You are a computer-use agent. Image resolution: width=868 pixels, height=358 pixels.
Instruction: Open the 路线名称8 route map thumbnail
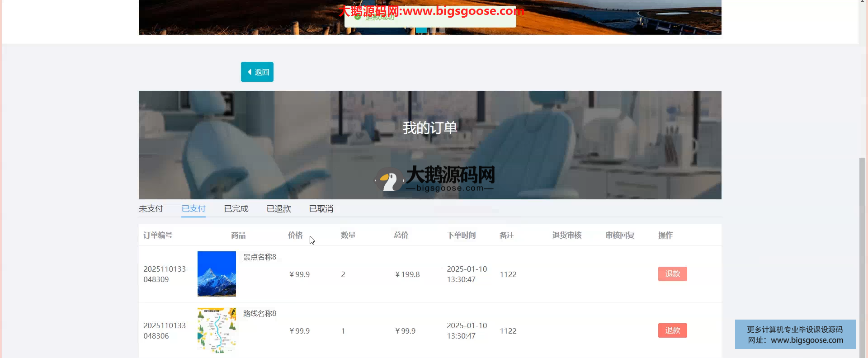[x=217, y=330]
